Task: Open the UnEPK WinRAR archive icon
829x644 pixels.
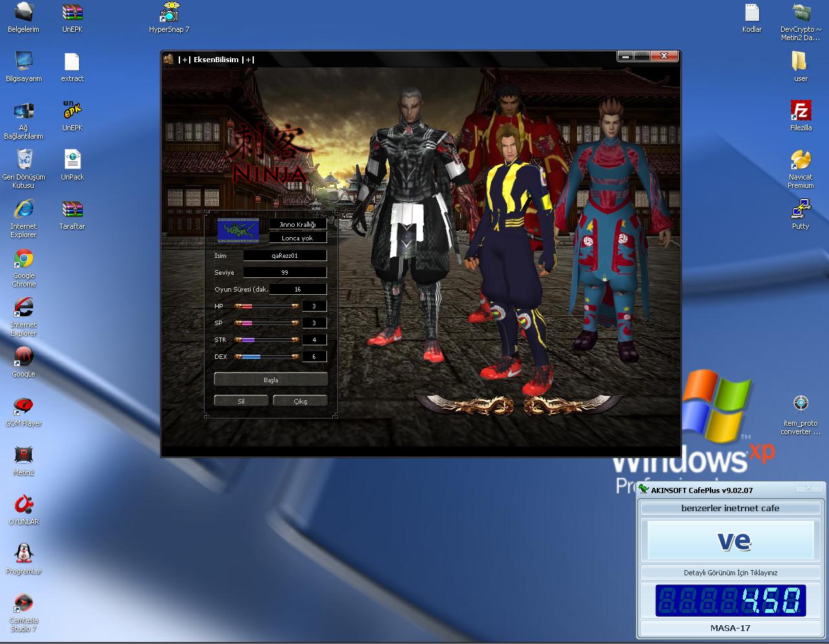Action: click(72, 17)
